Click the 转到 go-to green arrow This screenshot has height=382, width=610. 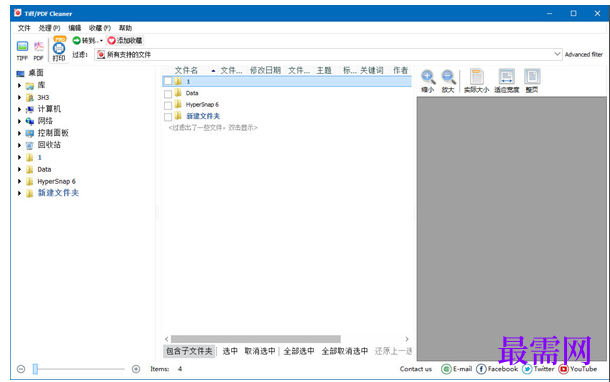tap(77, 40)
